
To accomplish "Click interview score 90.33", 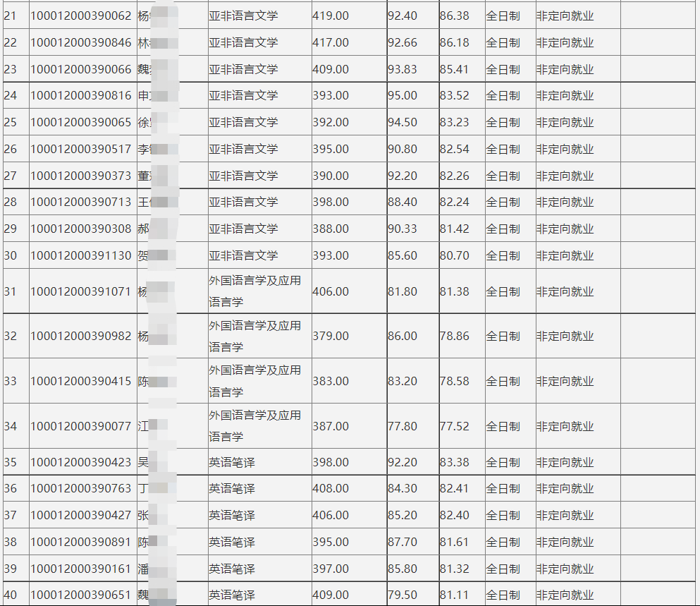I will pyautogui.click(x=403, y=229).
